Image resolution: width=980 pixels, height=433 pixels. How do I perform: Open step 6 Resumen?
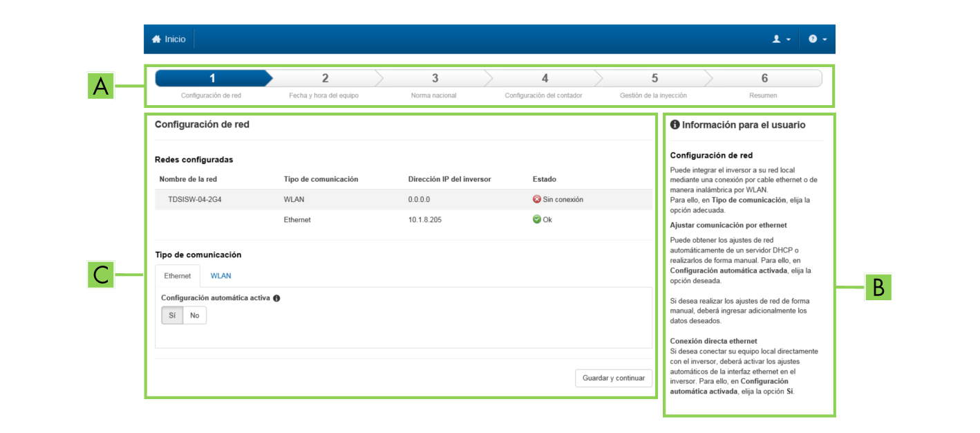(764, 78)
